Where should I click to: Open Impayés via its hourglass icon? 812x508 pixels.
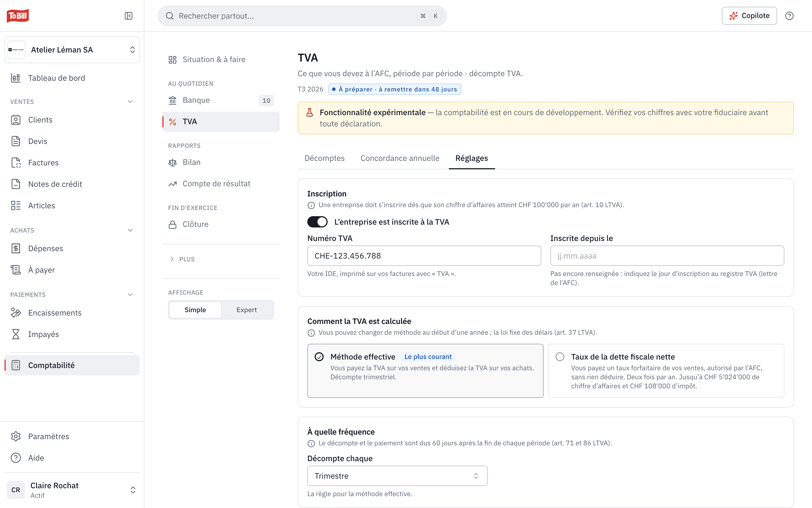tap(16, 334)
